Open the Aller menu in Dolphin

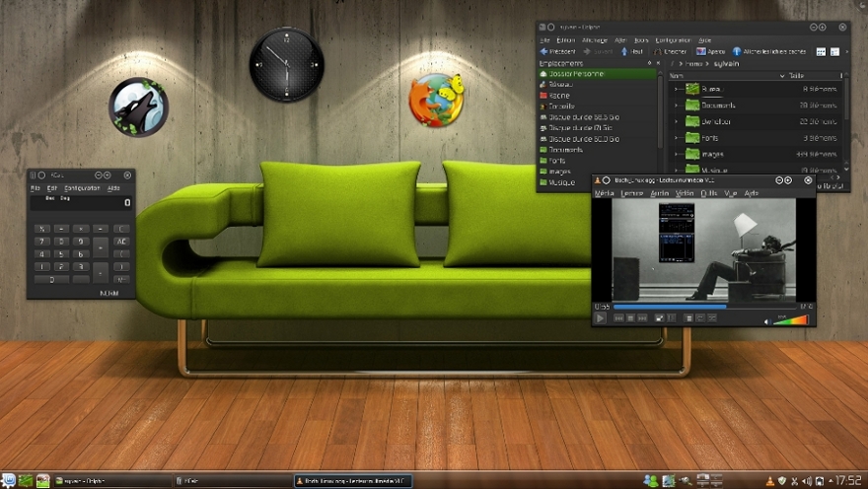click(620, 39)
